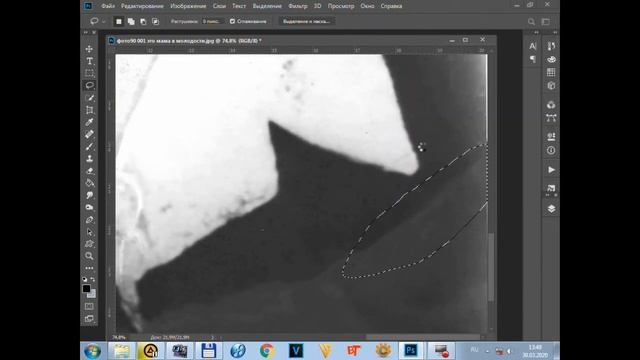Expand the right icon panel dock
640x360 pixels.
point(555,32)
